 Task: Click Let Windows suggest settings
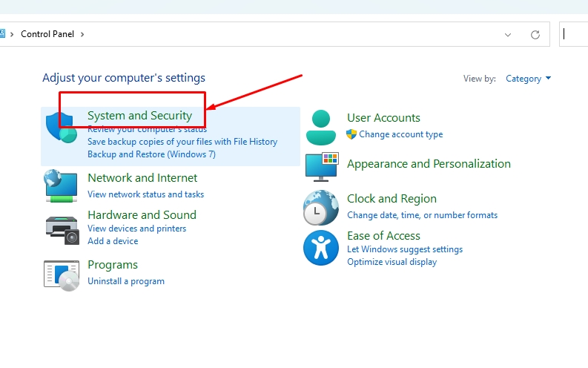pos(405,249)
